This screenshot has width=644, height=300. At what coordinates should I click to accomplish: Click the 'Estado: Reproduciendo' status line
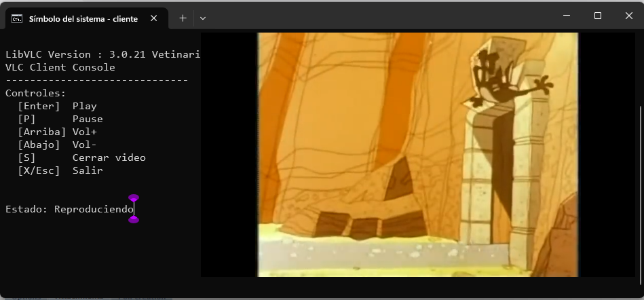click(x=69, y=209)
